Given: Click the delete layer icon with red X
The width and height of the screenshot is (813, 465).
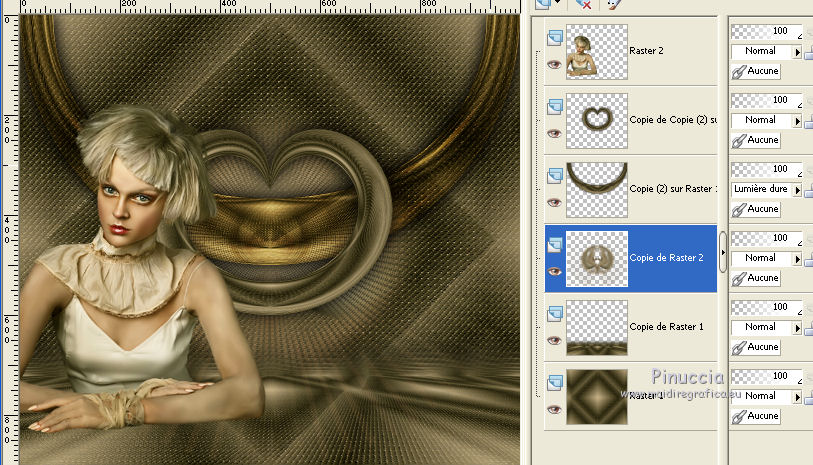Looking at the screenshot, I should tap(586, 4).
